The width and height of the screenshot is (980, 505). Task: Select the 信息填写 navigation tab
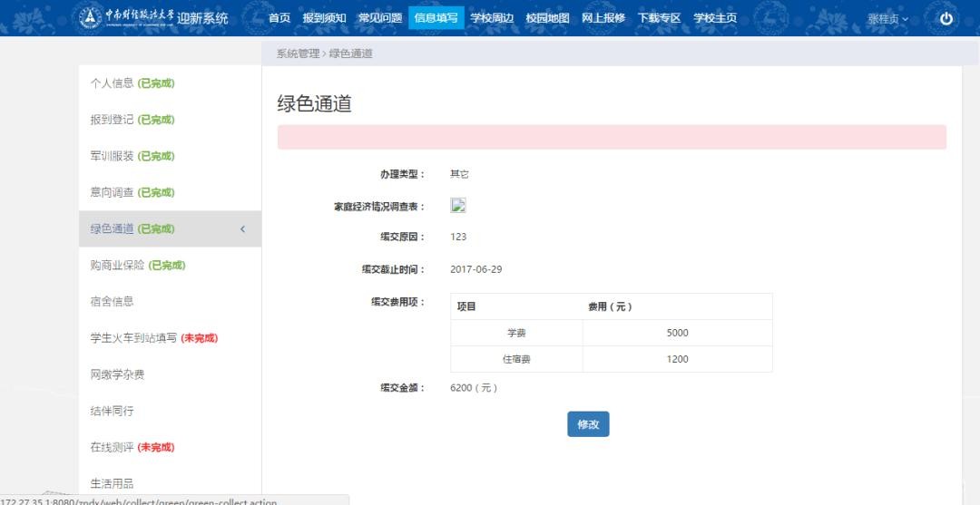tap(436, 18)
